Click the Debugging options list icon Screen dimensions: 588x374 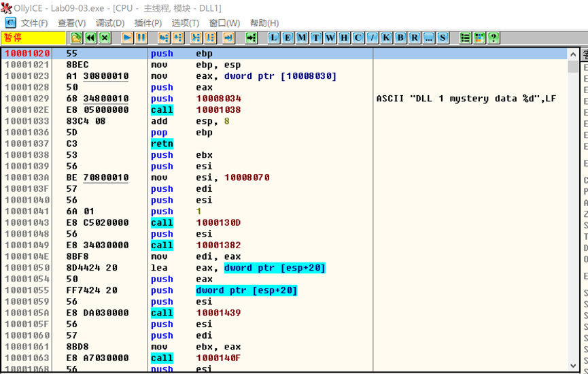tap(466, 37)
